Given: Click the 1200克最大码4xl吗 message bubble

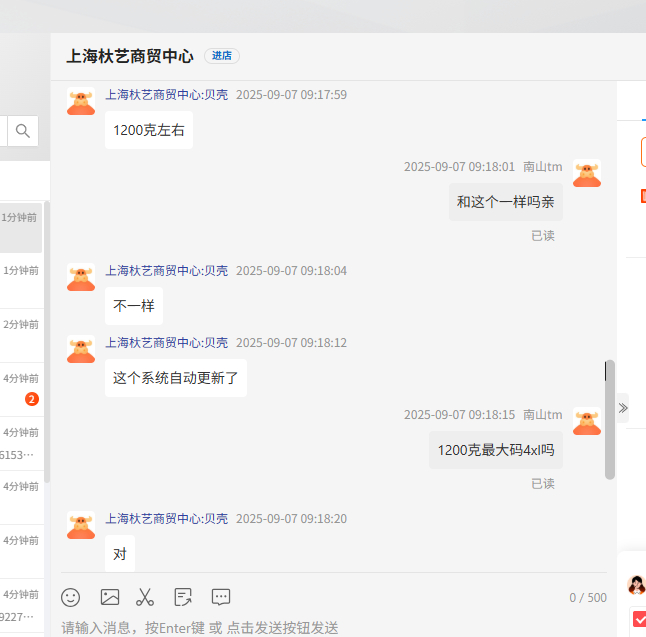Looking at the screenshot, I should coord(495,450).
